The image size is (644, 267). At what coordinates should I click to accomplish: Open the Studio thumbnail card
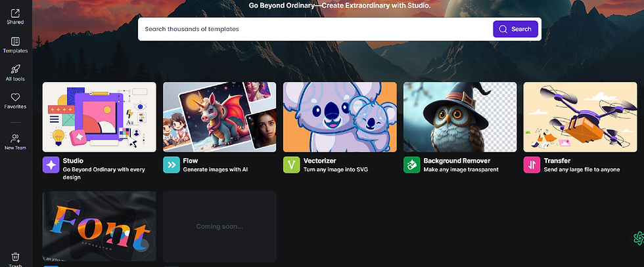click(99, 117)
